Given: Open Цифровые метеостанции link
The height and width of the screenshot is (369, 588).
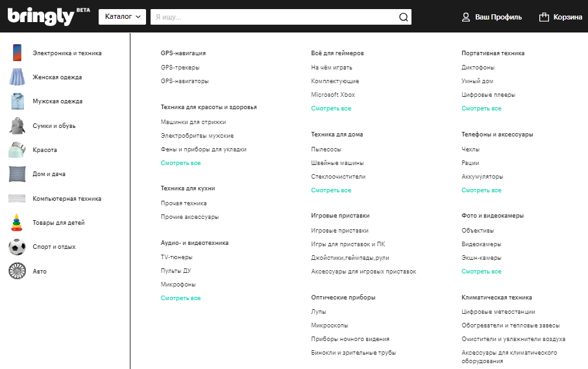Looking at the screenshot, I should tap(498, 312).
